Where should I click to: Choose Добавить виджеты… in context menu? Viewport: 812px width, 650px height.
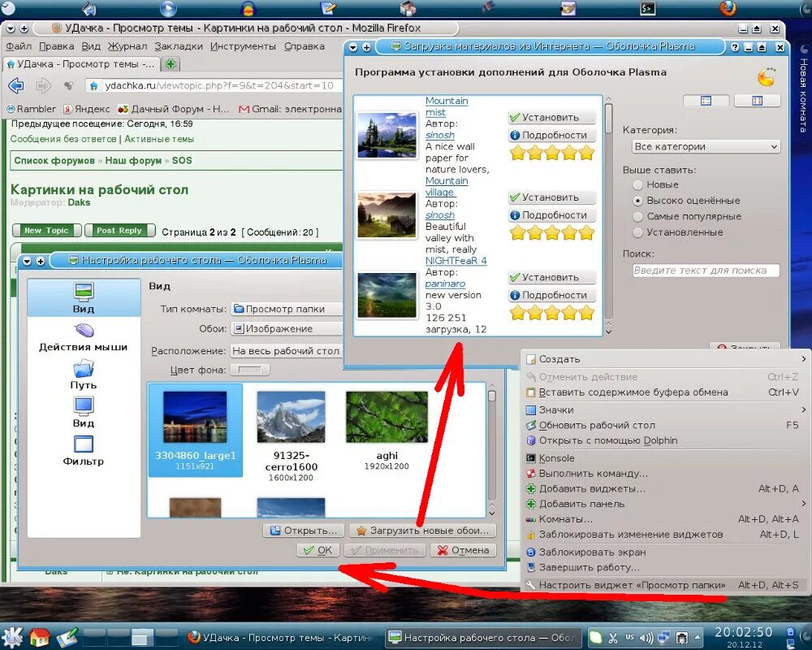[x=666, y=489]
